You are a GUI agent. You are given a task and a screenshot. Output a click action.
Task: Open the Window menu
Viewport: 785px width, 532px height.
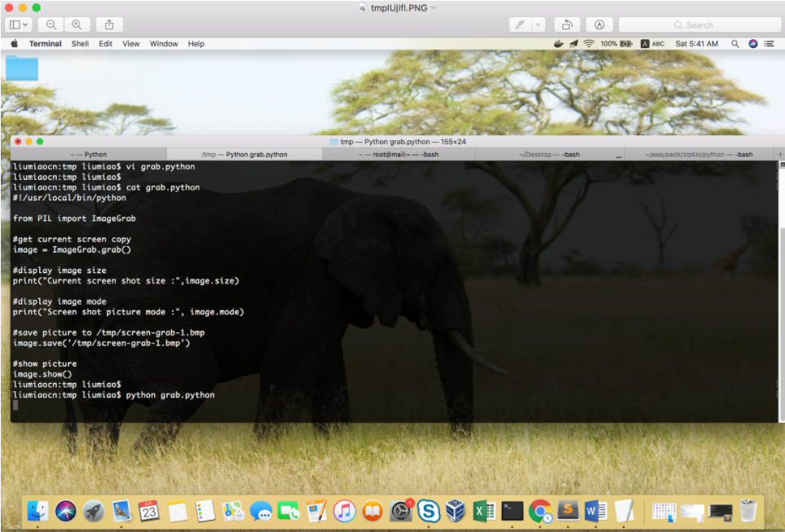tap(164, 43)
